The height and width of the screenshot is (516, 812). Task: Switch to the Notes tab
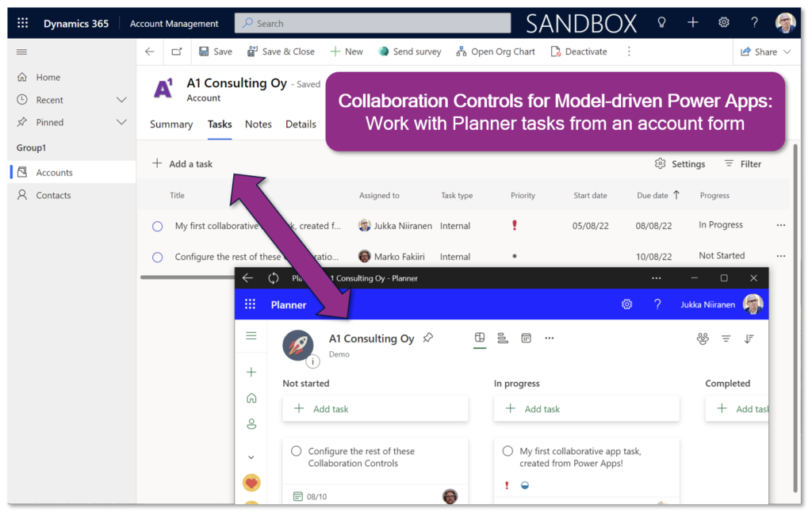(x=259, y=124)
